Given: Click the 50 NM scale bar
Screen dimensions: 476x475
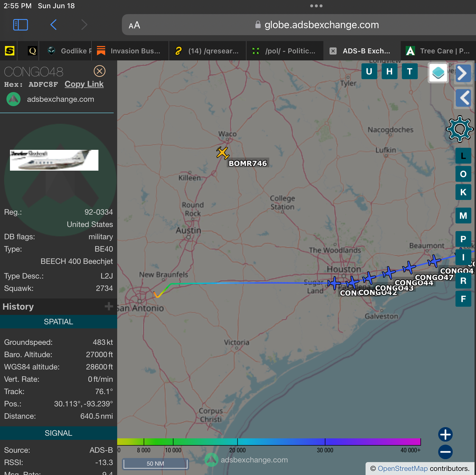Looking at the screenshot, I should point(155,464).
